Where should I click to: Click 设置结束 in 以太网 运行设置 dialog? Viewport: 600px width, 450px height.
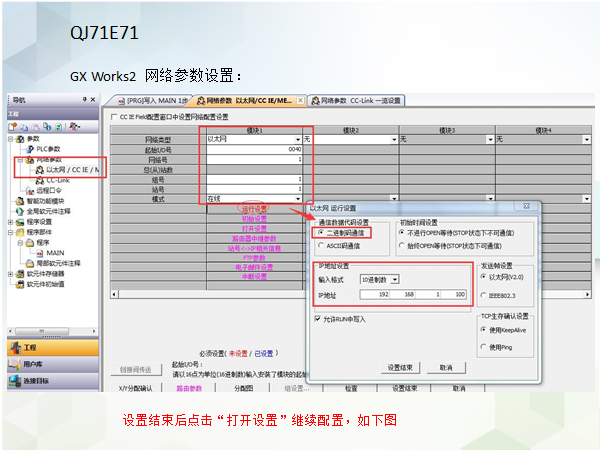400,368
